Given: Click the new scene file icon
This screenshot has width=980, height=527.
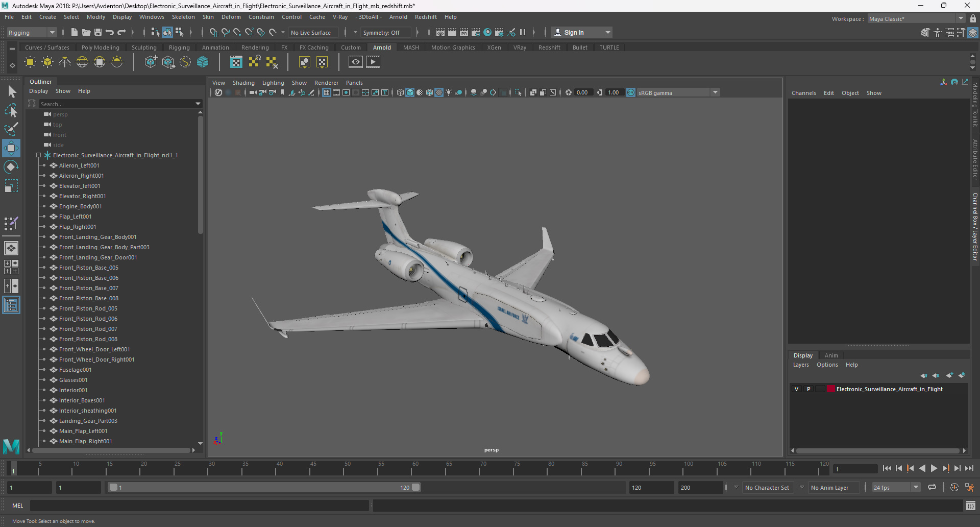Looking at the screenshot, I should tap(75, 32).
